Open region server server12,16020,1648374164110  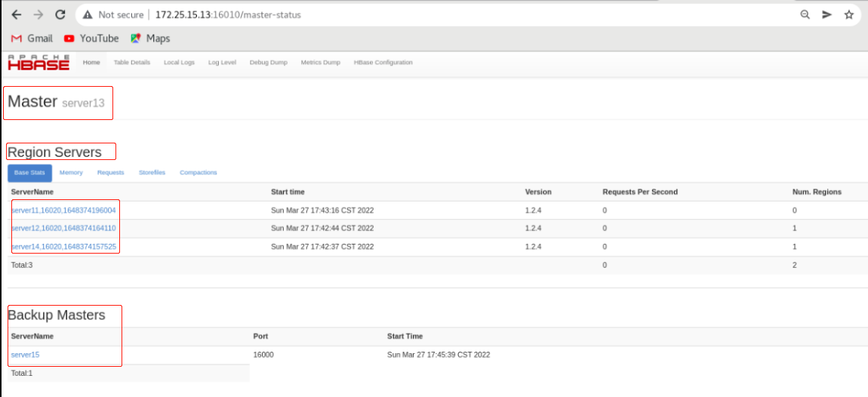tap(63, 228)
